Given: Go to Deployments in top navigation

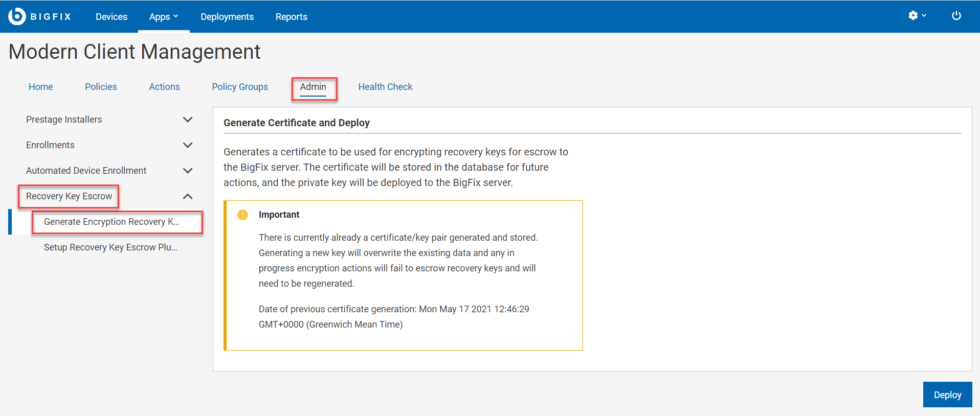Looking at the screenshot, I should pos(227,17).
